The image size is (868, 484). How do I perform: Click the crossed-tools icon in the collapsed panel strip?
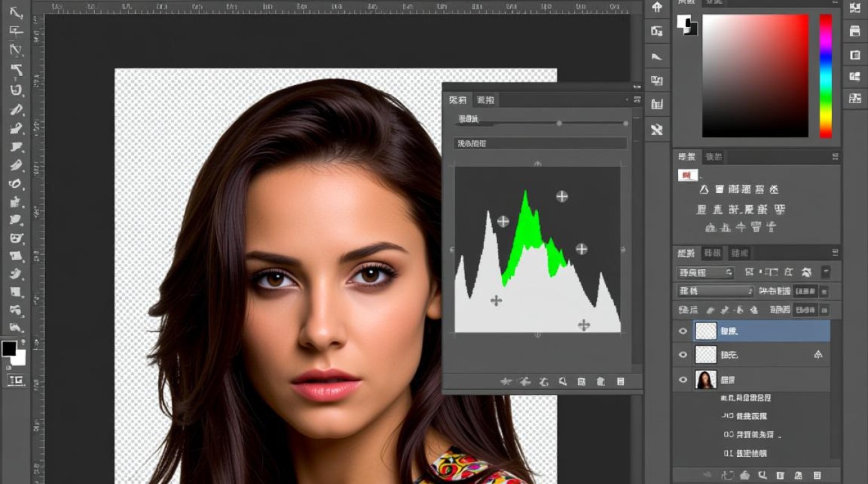pyautogui.click(x=657, y=130)
